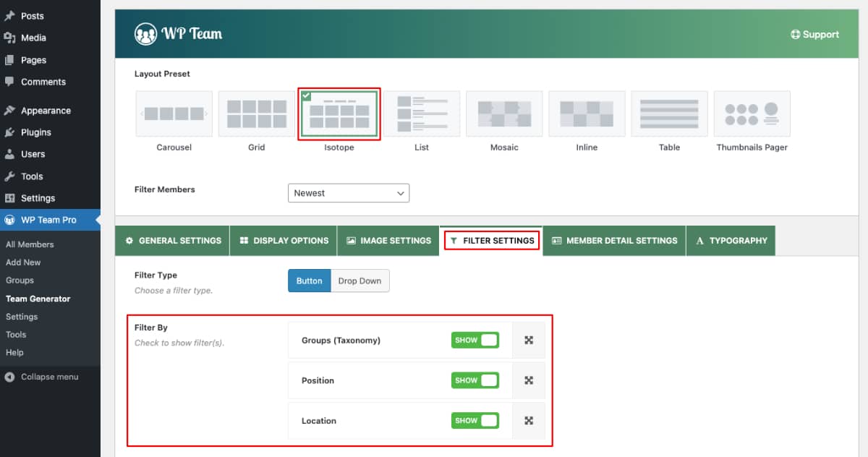Screen dimensions: 868x457
Task: Click the Pages icon in sidebar
Action: 9,60
